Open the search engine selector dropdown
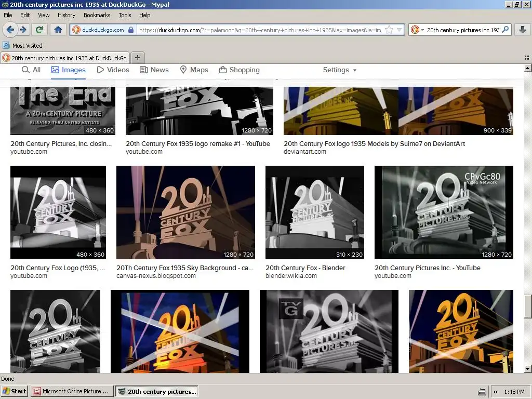This screenshot has height=399, width=532. coord(417,30)
